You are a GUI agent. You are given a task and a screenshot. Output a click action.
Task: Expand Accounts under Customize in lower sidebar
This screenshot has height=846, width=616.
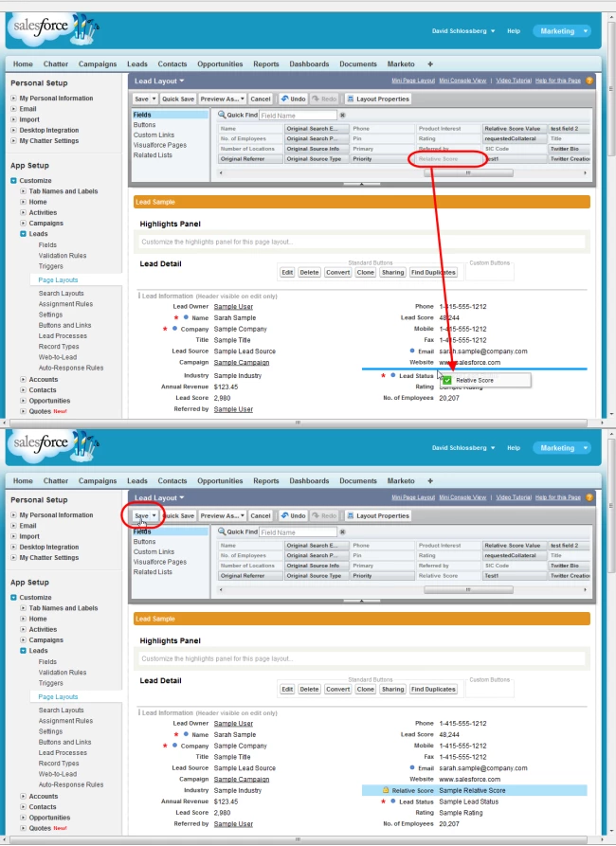(23, 797)
